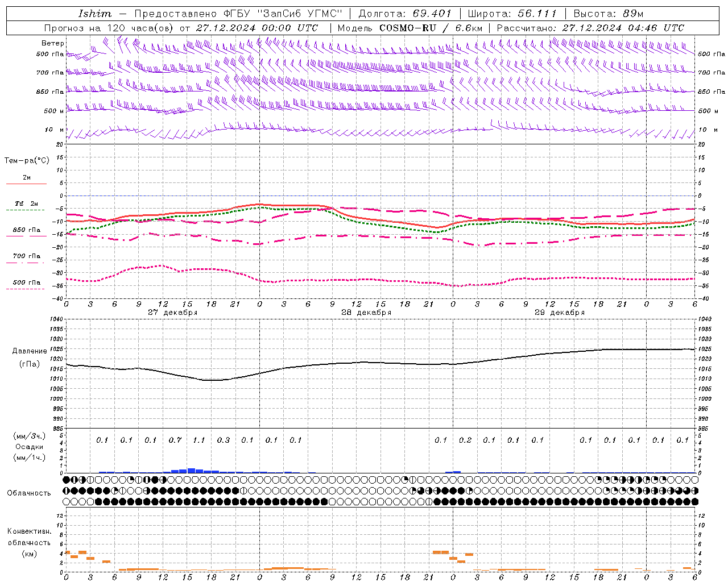Click the dotted line sample under 500 гПа temperature legend
The width and height of the screenshot is (728, 582).
(25, 289)
